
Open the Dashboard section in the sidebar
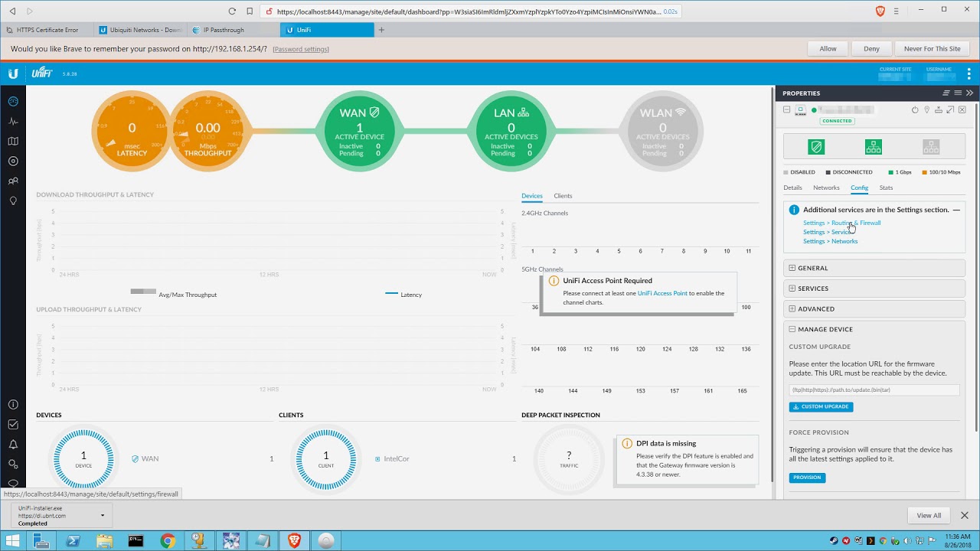tap(13, 101)
